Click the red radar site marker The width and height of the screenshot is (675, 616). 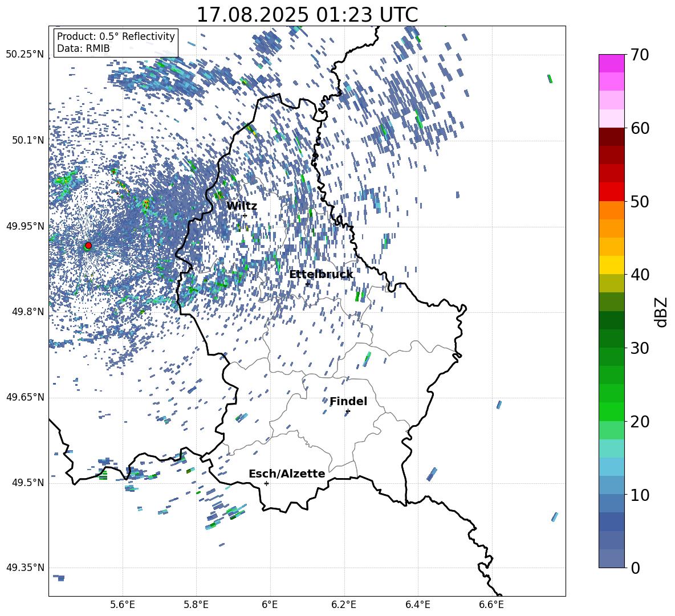(x=88, y=246)
